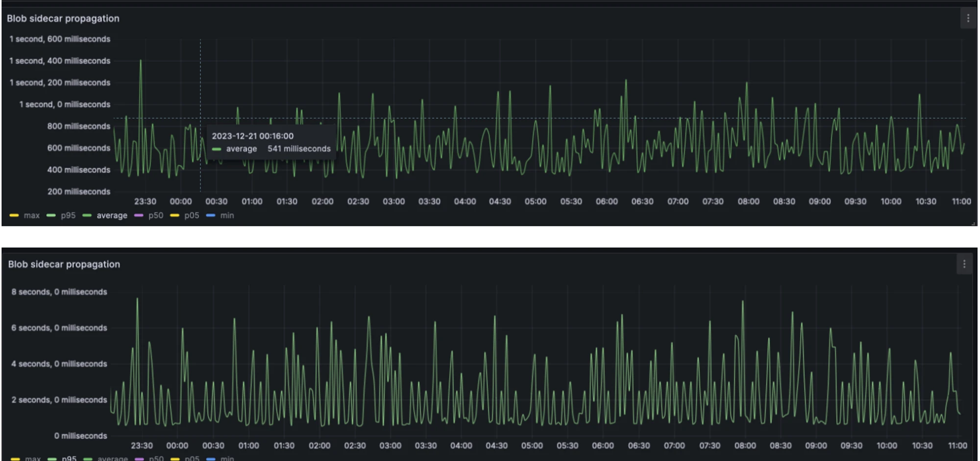This screenshot has height=461, width=980.
Task: Toggle the p95 series in upper legend
Action: 68,216
